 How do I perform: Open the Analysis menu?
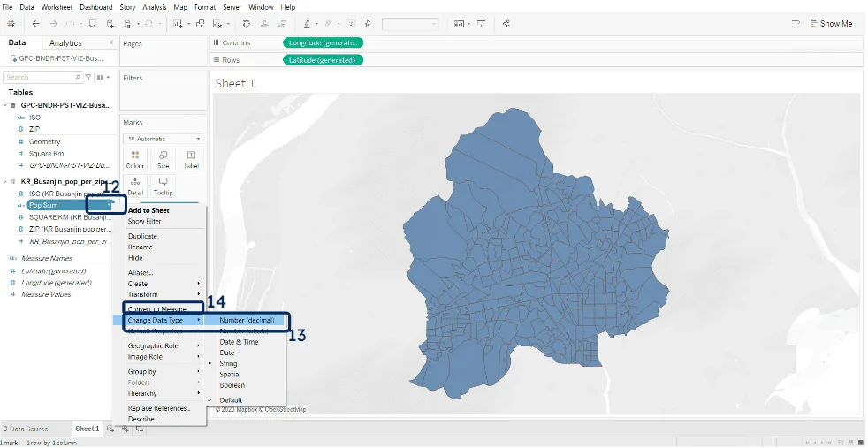[154, 7]
